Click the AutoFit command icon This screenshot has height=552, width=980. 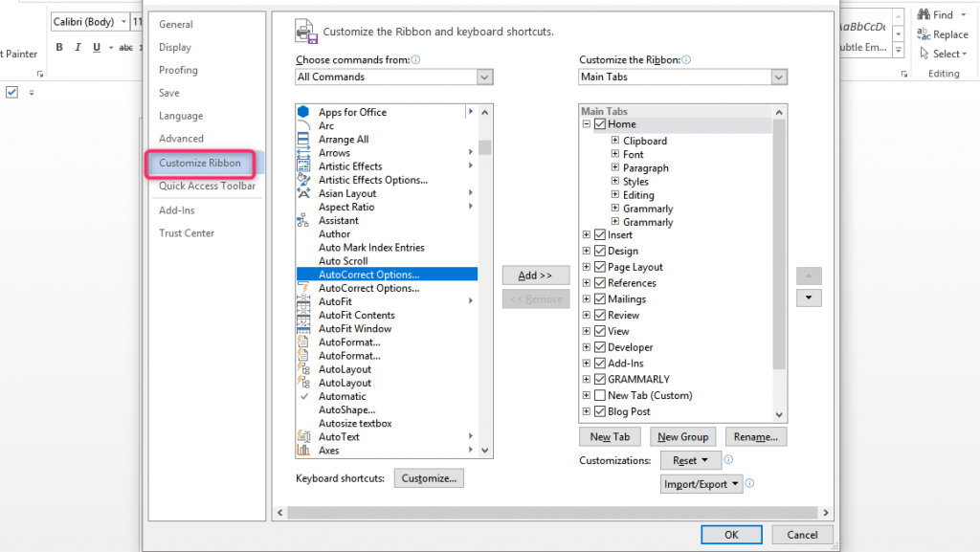point(303,301)
